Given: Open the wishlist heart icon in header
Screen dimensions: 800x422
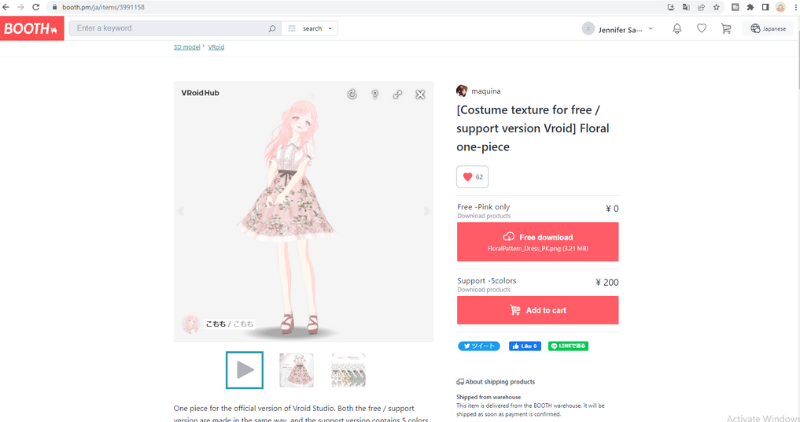Looking at the screenshot, I should click(702, 29).
